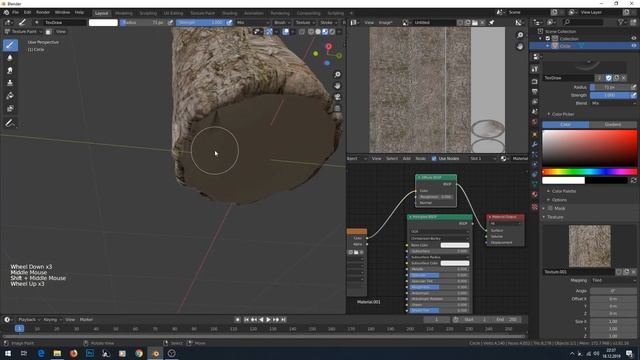Click the hue rainbow slider bar

pyautogui.click(x=589, y=172)
